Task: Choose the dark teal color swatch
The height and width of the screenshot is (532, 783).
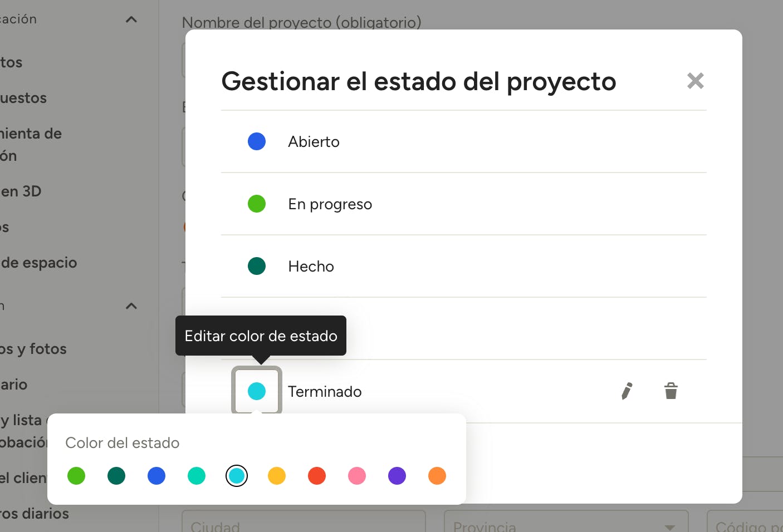Action: tap(116, 476)
